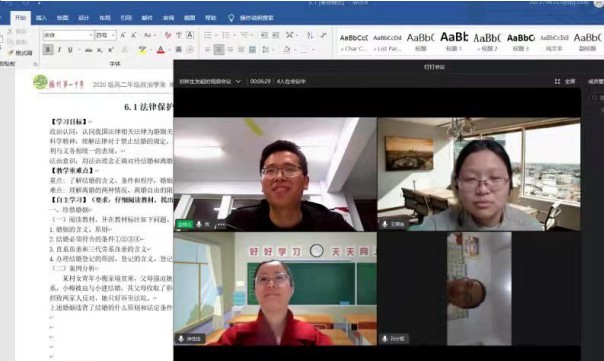This screenshot has width=604, height=361.
Task: Open the 引用 (References) ribbon tab
Action: click(126, 18)
